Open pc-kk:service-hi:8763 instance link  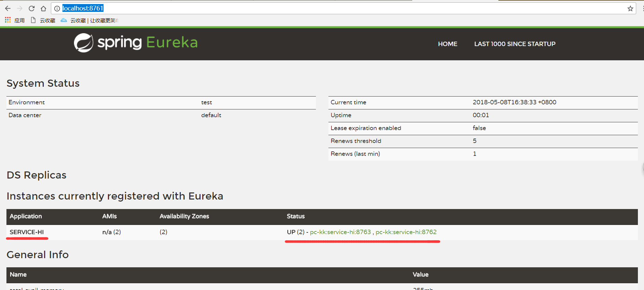point(340,232)
